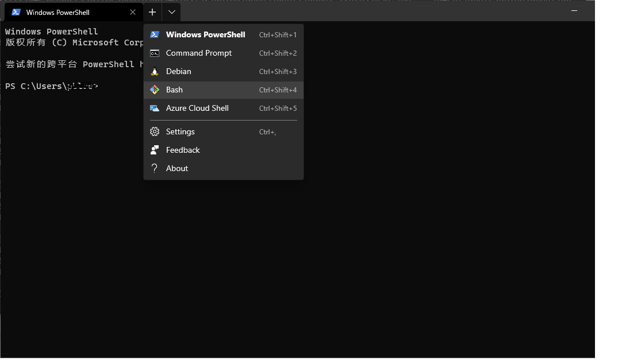
Task: Close the Windows PowerShell tab
Action: [132, 12]
